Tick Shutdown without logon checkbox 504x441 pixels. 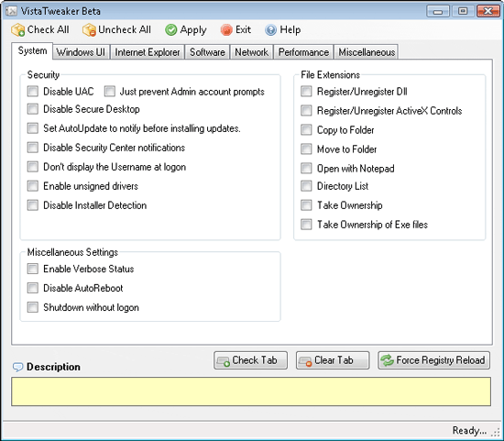[32, 307]
